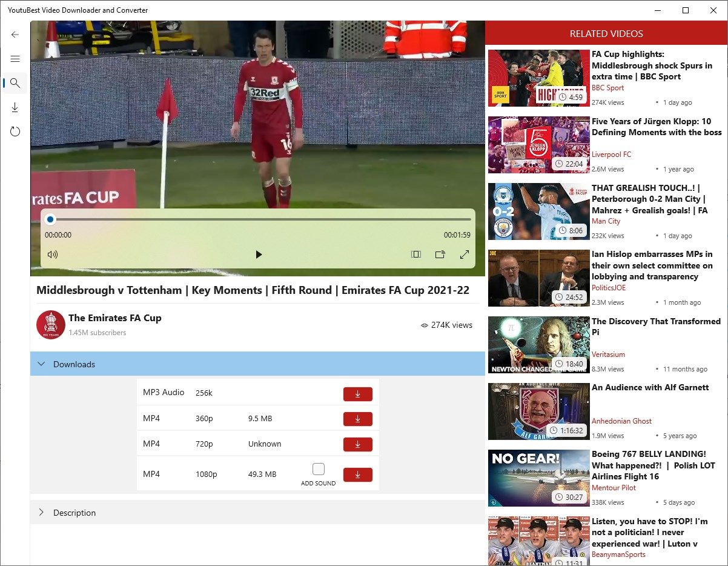Switch the player to full screen

point(465,255)
